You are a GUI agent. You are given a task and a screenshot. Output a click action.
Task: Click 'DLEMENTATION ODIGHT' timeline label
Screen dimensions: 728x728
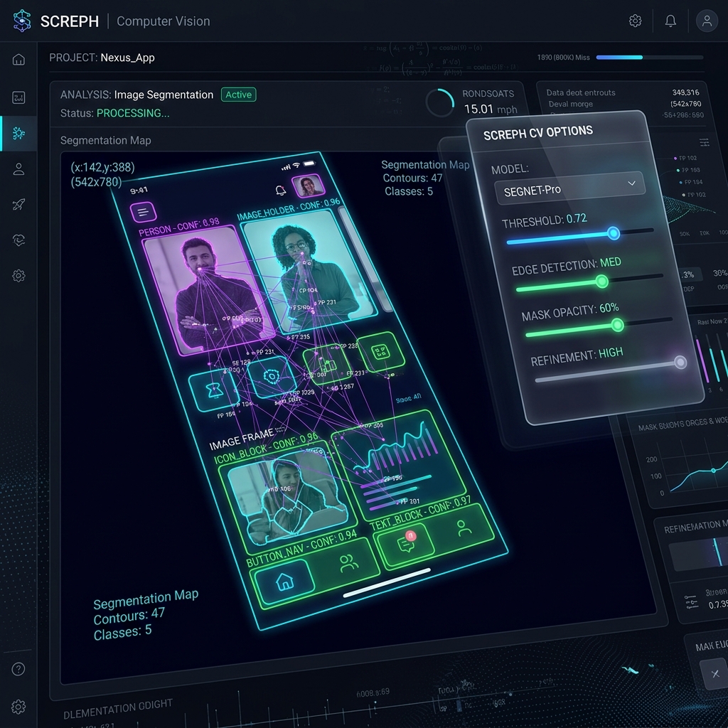[118, 709]
